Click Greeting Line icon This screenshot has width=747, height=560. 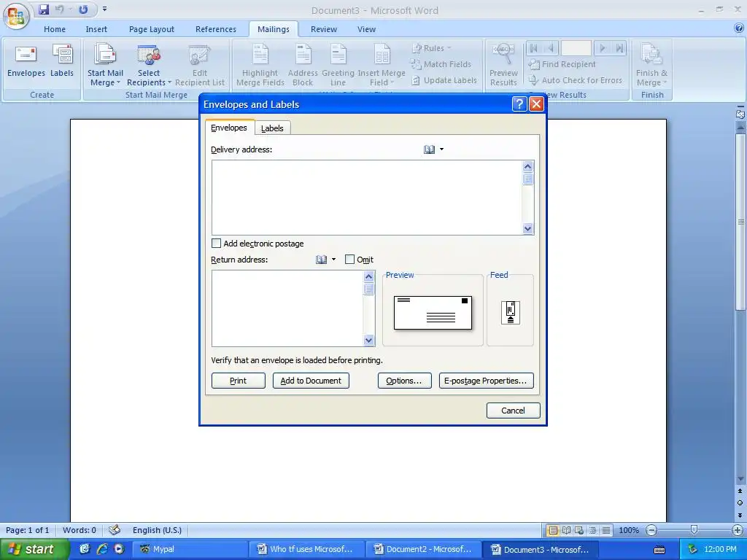338,64
